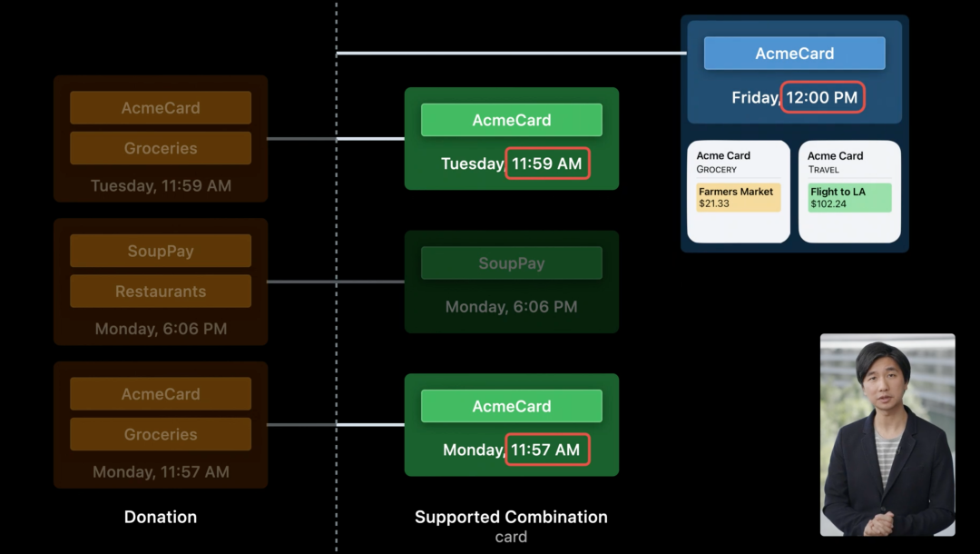Click the green AcmeCard above Tuesday

(511, 120)
